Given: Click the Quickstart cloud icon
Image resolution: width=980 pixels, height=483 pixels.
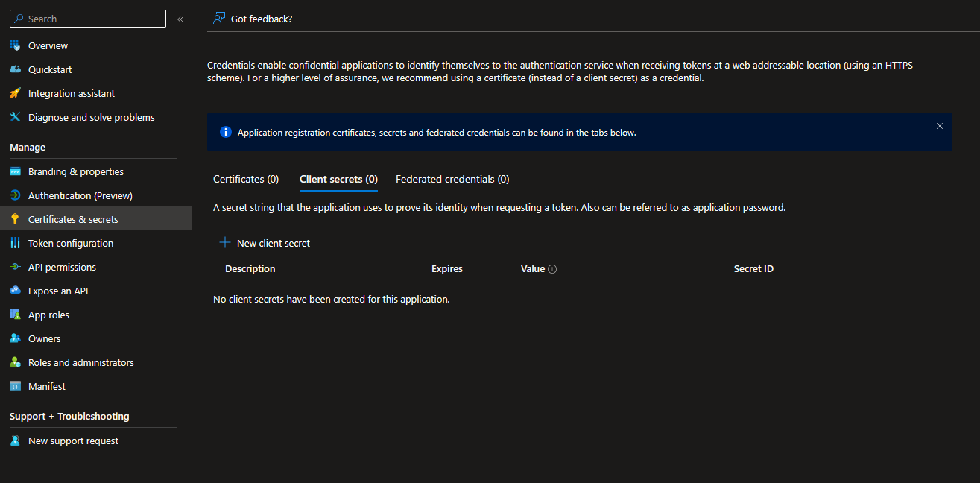Looking at the screenshot, I should pyautogui.click(x=15, y=69).
